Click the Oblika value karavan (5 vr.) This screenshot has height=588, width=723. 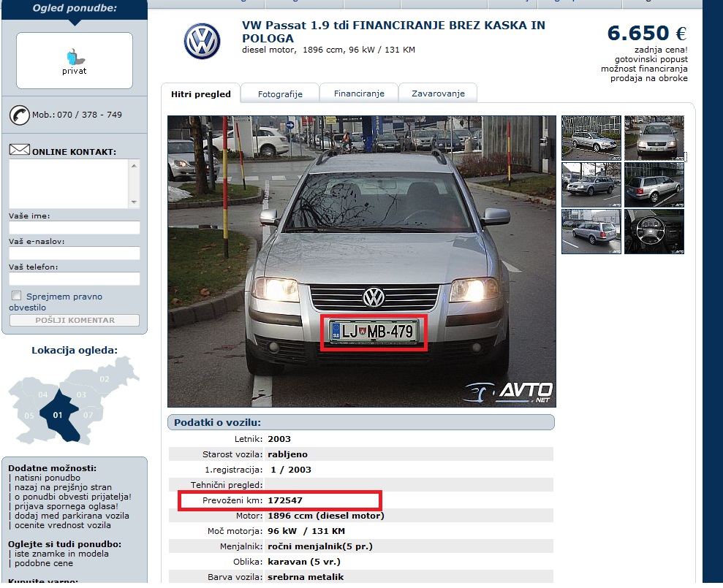tap(304, 562)
